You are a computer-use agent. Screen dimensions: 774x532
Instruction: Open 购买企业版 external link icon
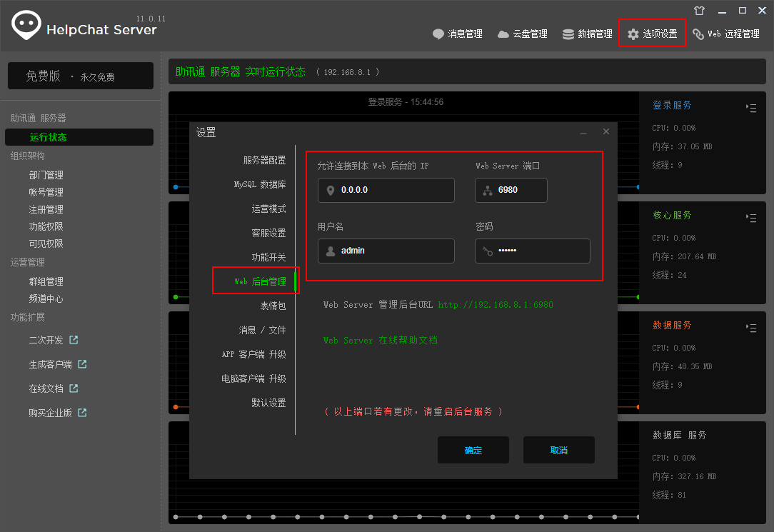(82, 412)
